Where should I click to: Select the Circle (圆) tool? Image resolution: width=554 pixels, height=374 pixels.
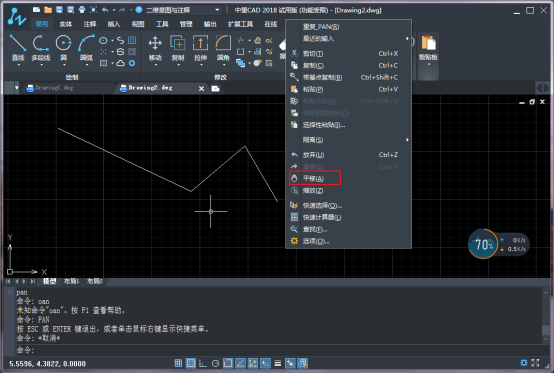[x=64, y=48]
